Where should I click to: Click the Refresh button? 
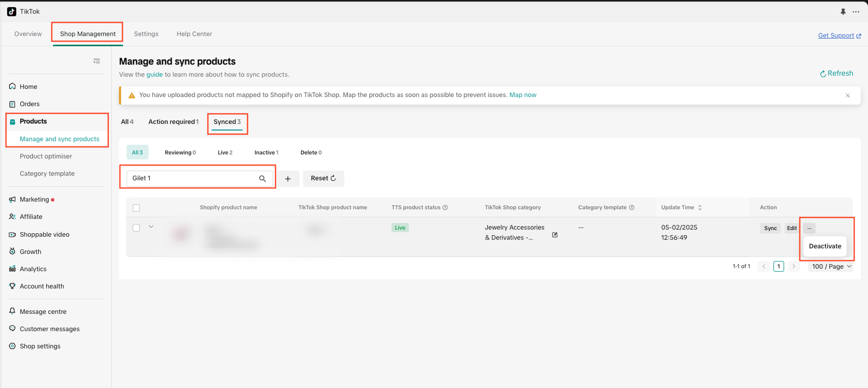point(836,73)
